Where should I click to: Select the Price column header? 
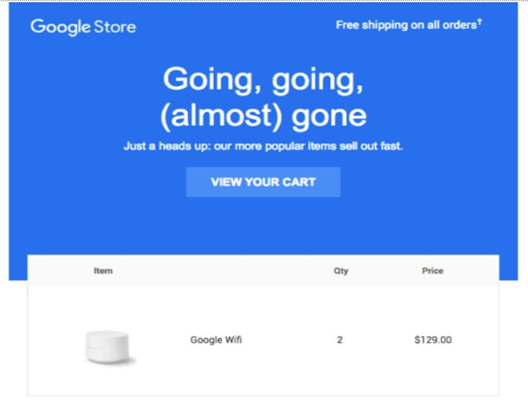[432, 271]
